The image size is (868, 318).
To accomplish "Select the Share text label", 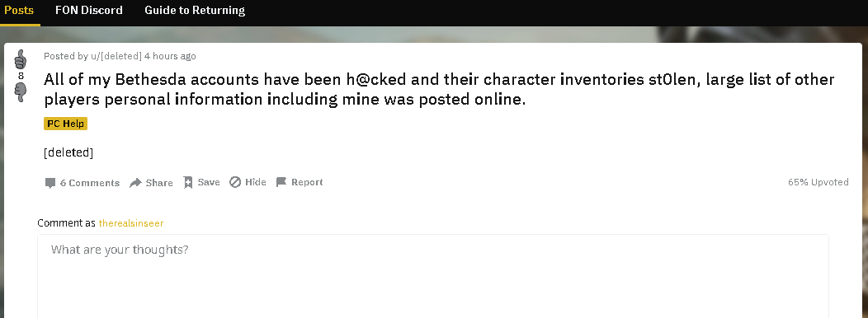I will pos(159,183).
